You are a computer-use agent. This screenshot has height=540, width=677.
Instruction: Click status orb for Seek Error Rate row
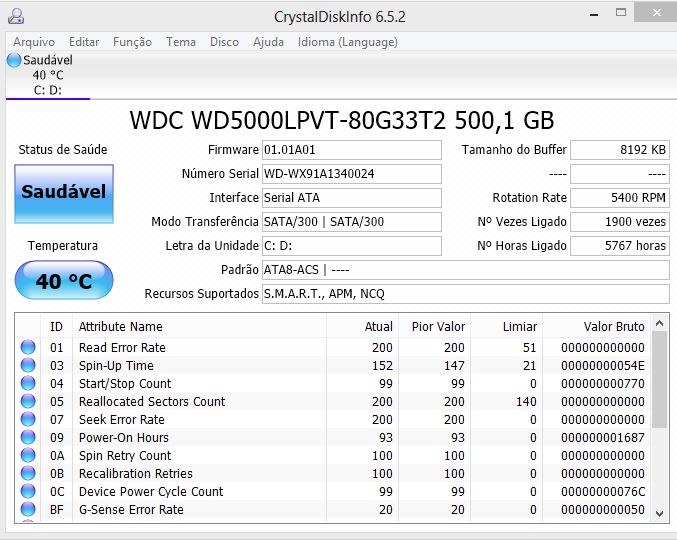pos(28,420)
